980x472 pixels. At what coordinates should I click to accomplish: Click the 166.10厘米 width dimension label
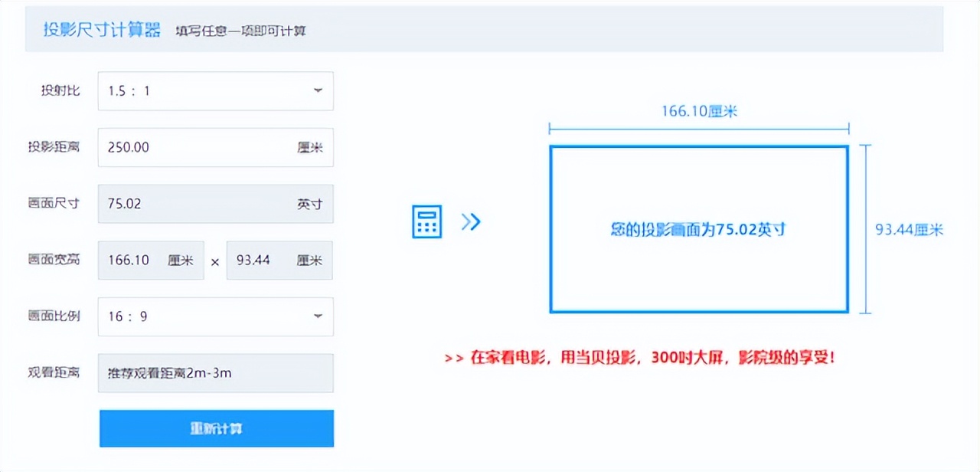click(x=698, y=112)
